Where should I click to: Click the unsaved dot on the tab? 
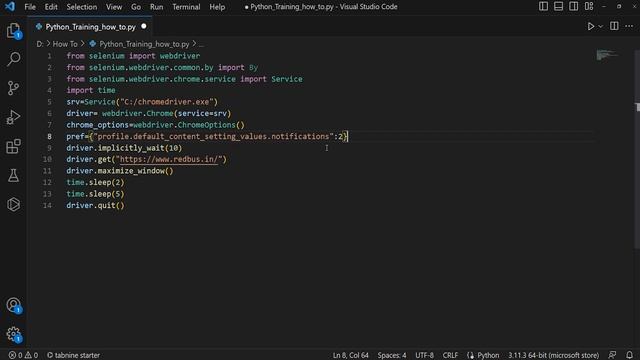click(144, 27)
